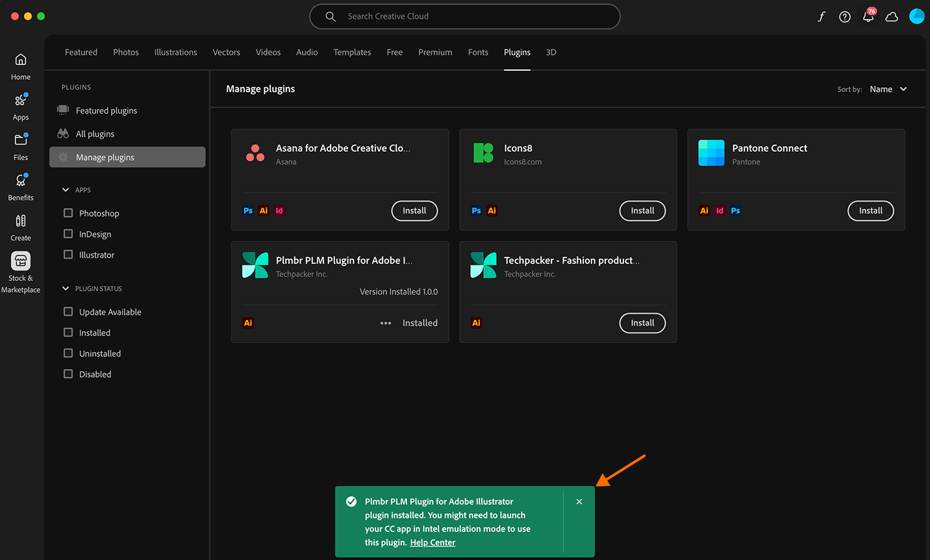
Task: Open the Home icon in sidebar
Action: pos(21,60)
